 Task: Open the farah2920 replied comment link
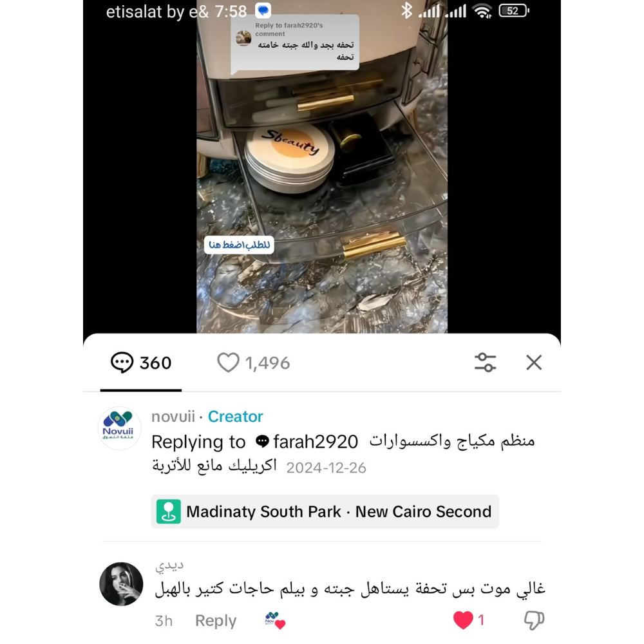(x=307, y=442)
